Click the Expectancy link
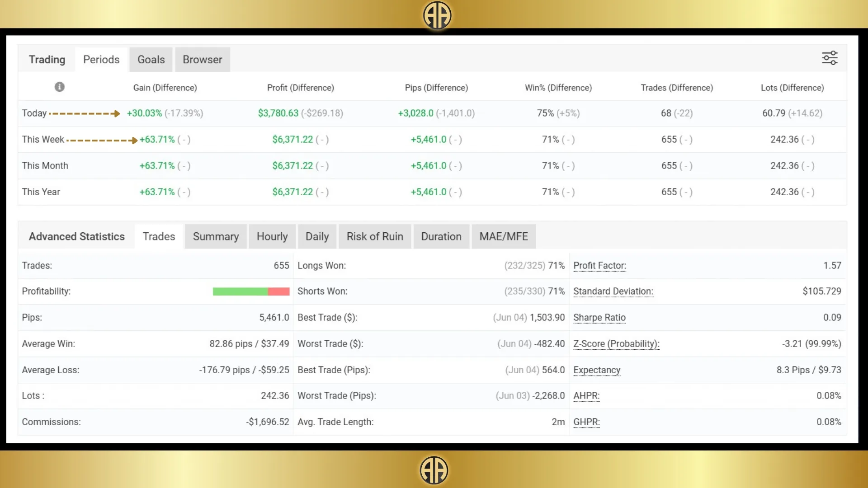The width and height of the screenshot is (868, 488). [x=597, y=370]
